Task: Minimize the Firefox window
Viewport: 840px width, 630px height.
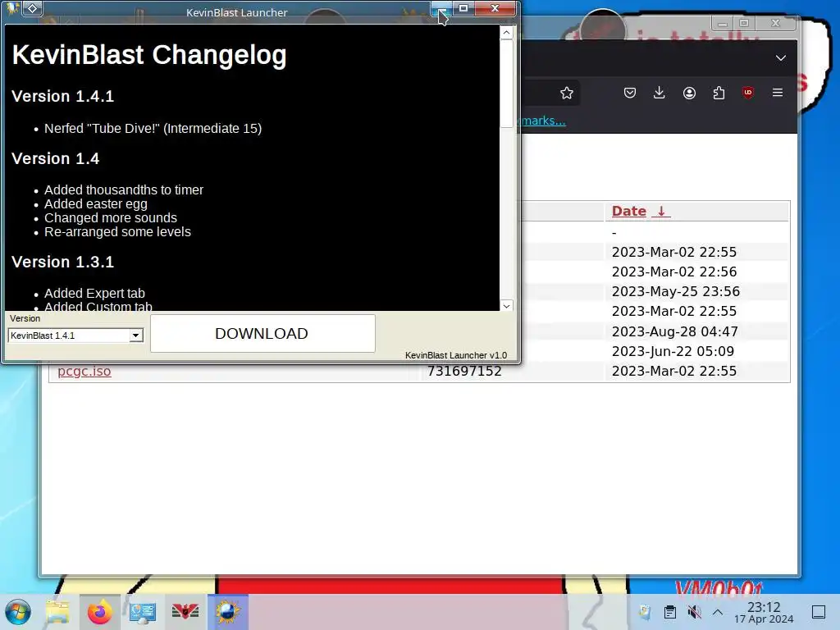Action: tap(722, 23)
